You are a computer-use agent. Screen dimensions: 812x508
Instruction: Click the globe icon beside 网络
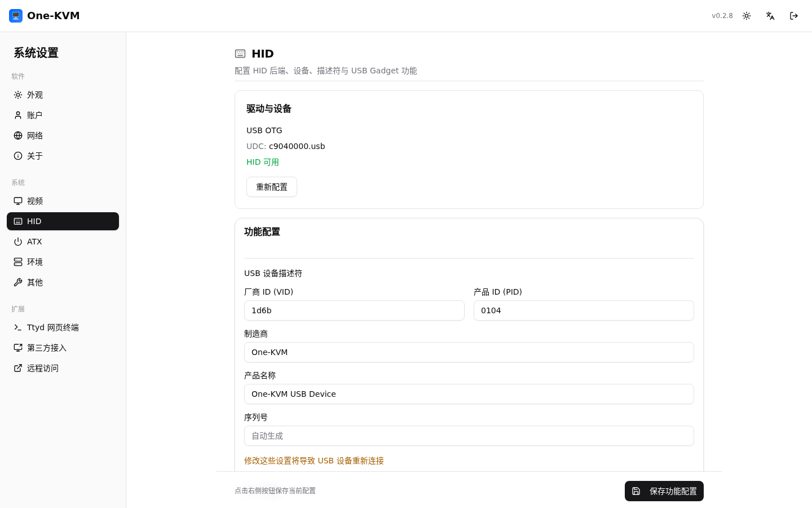coord(18,135)
